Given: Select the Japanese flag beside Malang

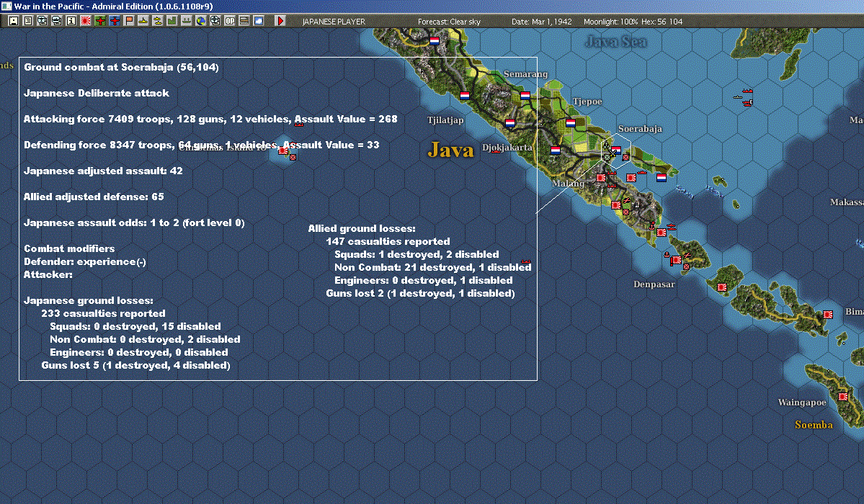Looking at the screenshot, I should point(601,178).
